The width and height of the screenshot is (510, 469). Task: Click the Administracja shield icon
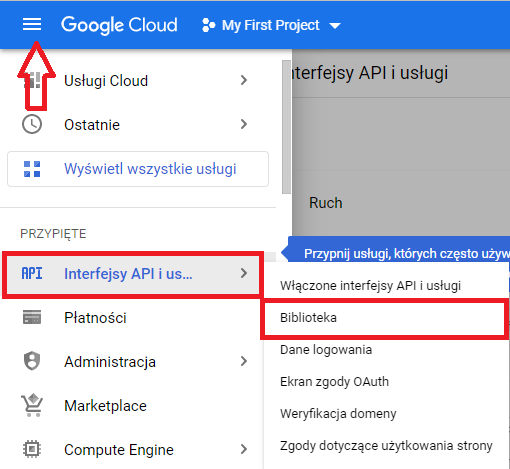(32, 361)
